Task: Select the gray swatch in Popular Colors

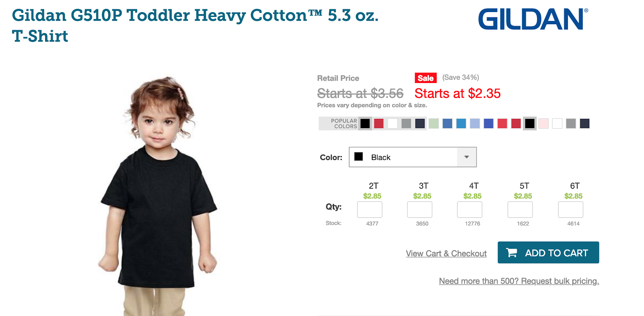Action: [406, 123]
